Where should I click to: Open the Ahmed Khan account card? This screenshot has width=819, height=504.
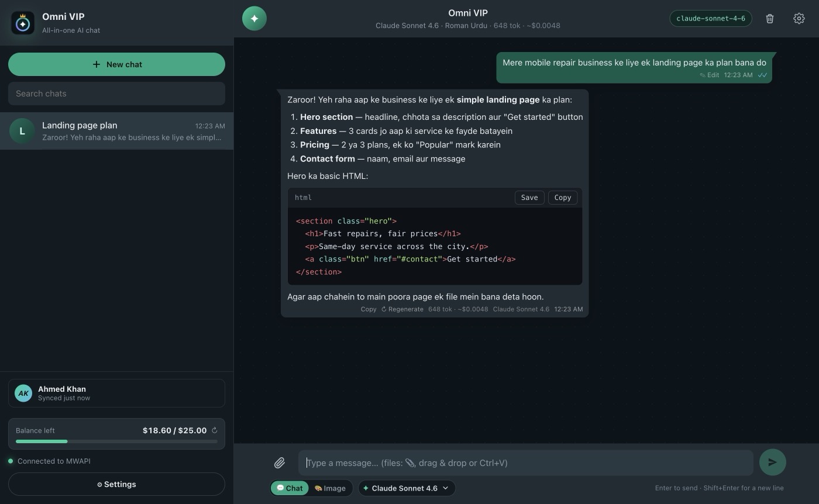tap(116, 393)
